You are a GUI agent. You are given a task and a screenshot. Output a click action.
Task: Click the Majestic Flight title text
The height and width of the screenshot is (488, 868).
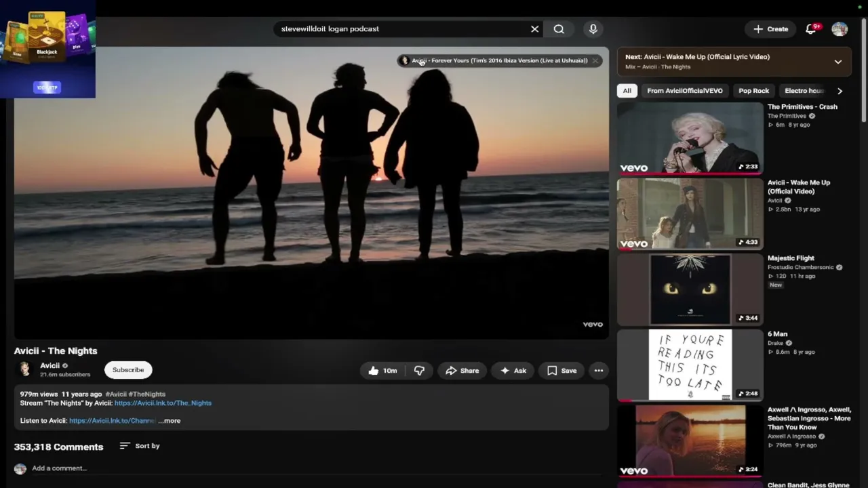point(791,258)
